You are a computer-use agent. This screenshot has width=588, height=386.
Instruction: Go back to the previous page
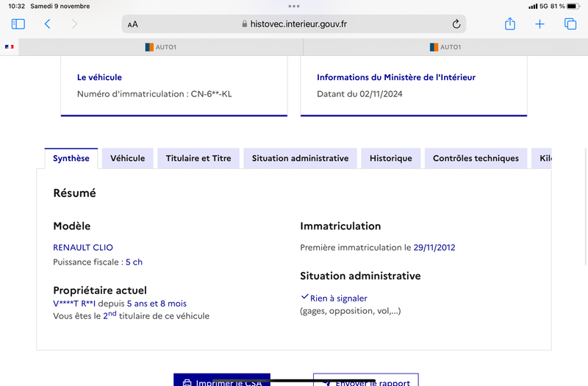47,24
